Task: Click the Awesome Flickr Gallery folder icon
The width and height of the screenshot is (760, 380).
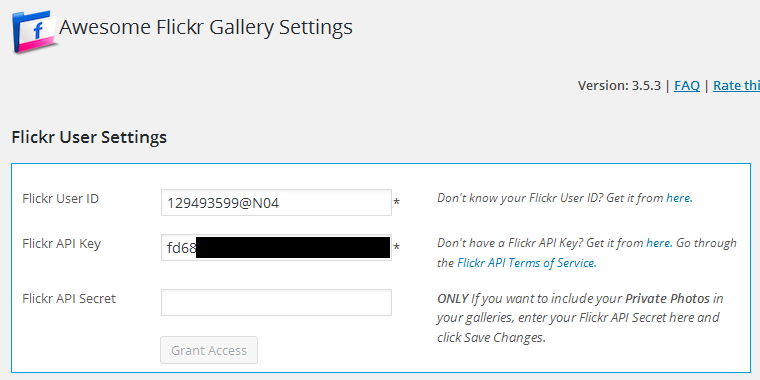Action: pos(34,31)
